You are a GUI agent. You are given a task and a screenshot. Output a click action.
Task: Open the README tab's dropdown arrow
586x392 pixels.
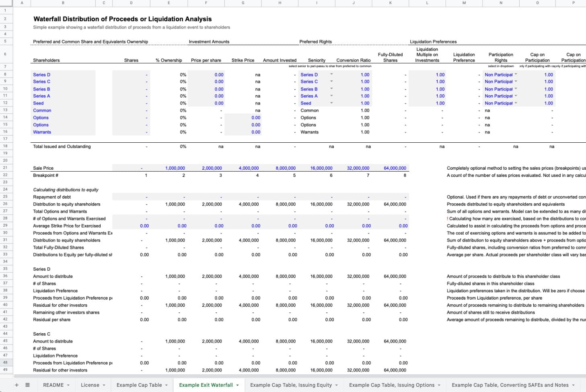(68, 385)
